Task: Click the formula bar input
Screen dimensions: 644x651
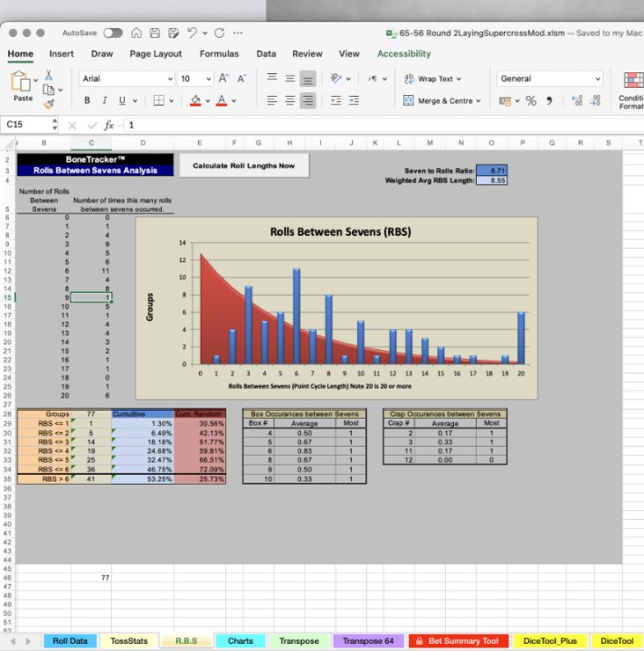Action: point(384,125)
